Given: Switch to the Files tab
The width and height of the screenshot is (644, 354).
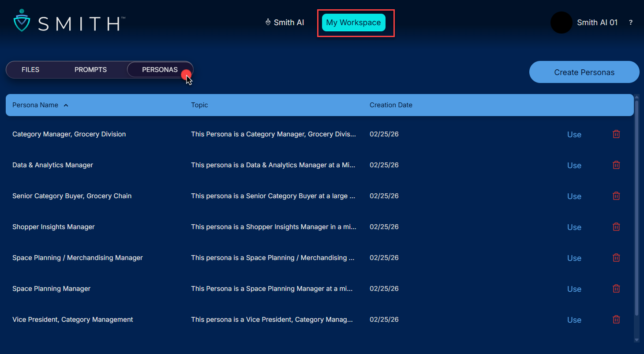Looking at the screenshot, I should pos(30,70).
